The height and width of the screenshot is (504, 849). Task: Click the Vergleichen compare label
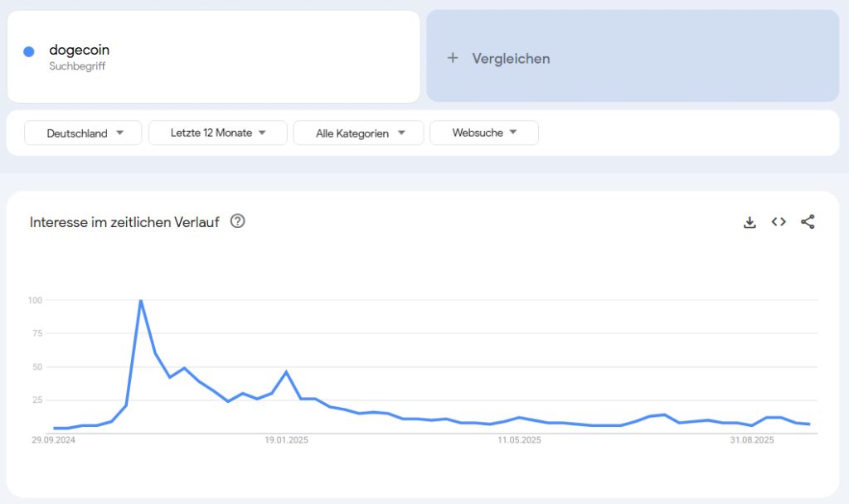(x=511, y=58)
